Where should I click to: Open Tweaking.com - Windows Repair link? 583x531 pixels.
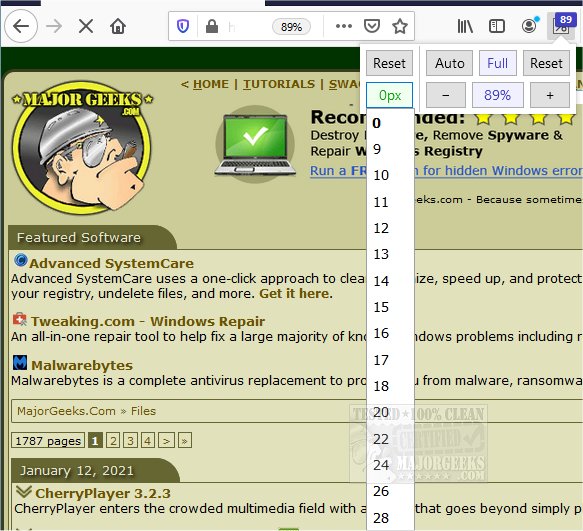tap(148, 321)
